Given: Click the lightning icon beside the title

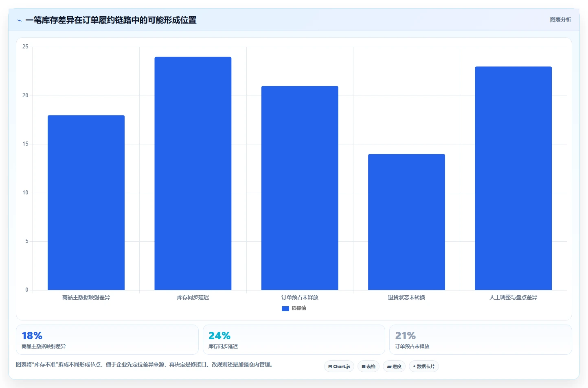Looking at the screenshot, I should tap(19, 20).
